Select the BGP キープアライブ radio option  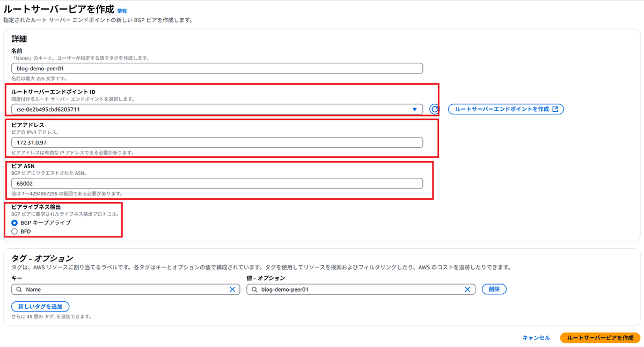pyautogui.click(x=14, y=222)
